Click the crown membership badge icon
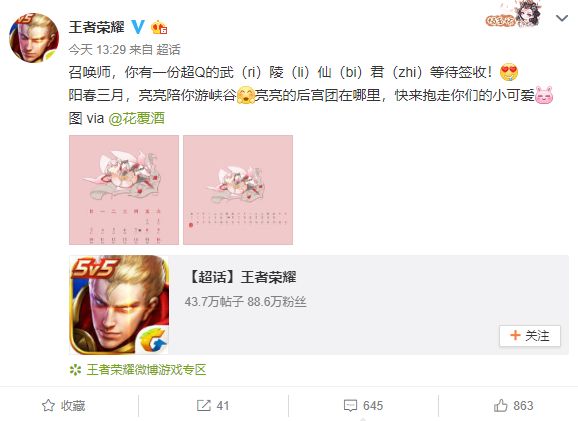578x421 pixels. [159, 27]
